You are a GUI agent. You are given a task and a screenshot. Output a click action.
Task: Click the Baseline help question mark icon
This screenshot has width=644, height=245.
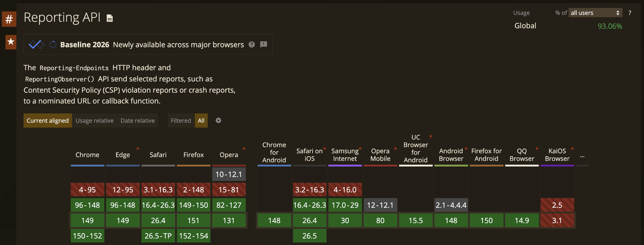(x=252, y=44)
